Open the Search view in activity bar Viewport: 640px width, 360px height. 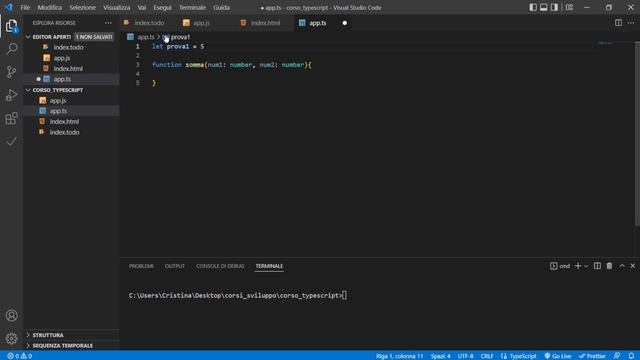click(11, 49)
